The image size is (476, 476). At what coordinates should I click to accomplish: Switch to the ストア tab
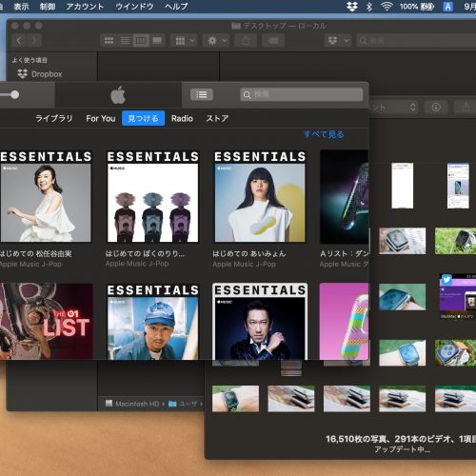coord(217,118)
